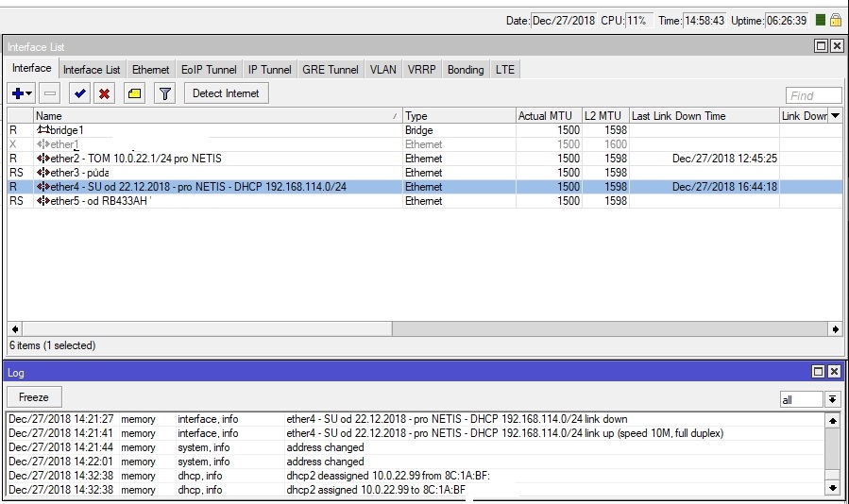Open the Log topic filter 'all' dropdown

(x=832, y=399)
